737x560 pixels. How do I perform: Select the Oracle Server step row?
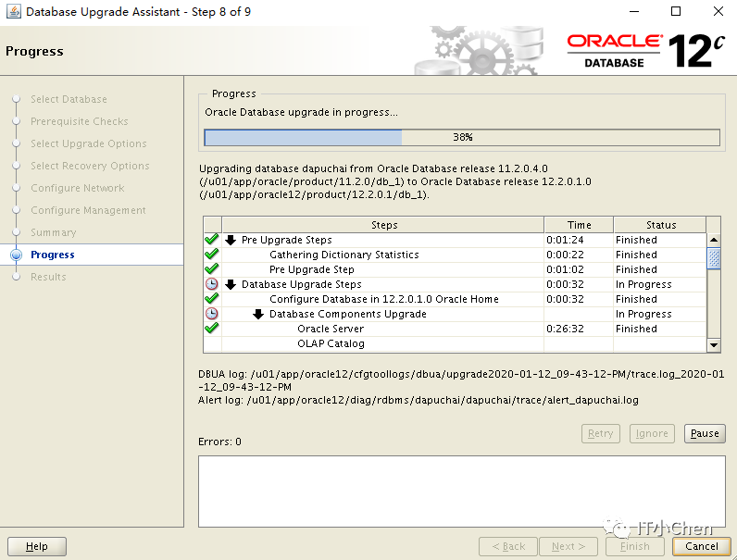[455, 329]
